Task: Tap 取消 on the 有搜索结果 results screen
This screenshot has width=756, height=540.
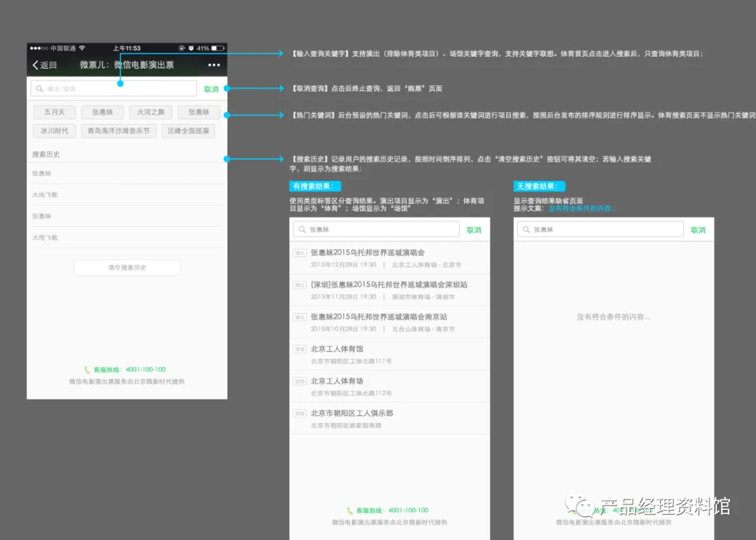Action: click(474, 230)
